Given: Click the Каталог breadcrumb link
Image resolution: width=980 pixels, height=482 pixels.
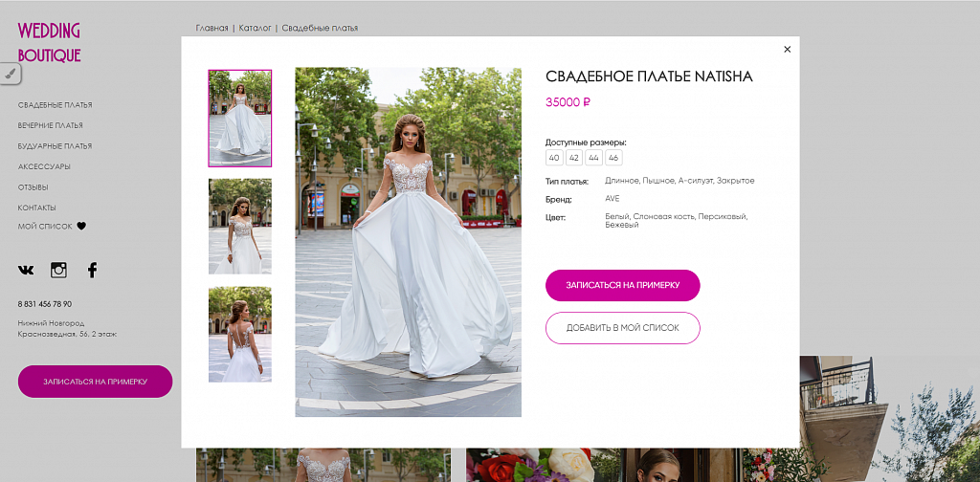Looking at the screenshot, I should 255,28.
